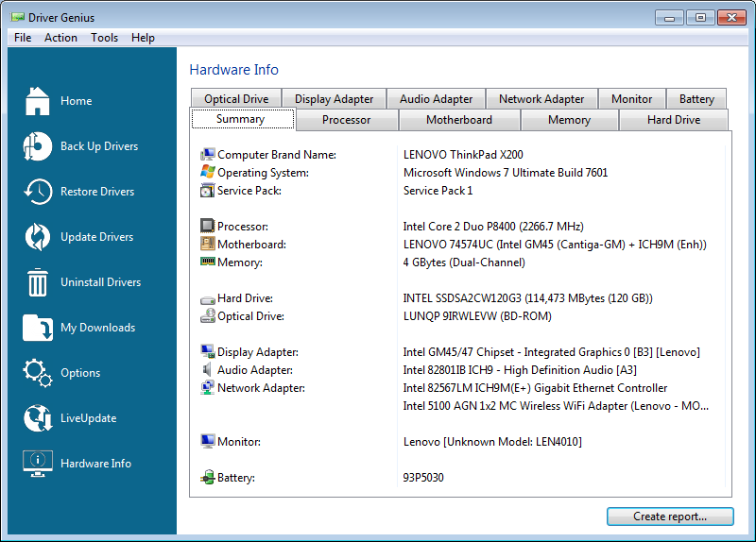Select the Uninstall Drivers trash icon
The height and width of the screenshot is (542, 756).
(x=37, y=282)
